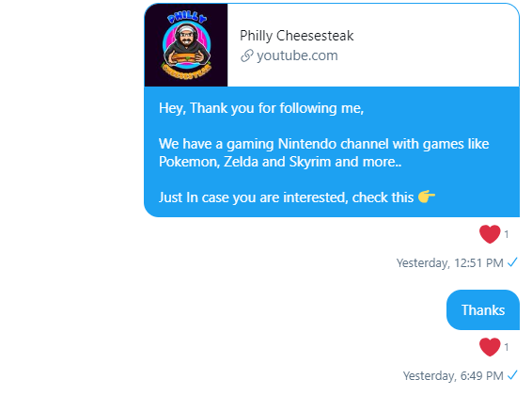Open the youtube.com link
This screenshot has height=395, width=532.
(297, 55)
